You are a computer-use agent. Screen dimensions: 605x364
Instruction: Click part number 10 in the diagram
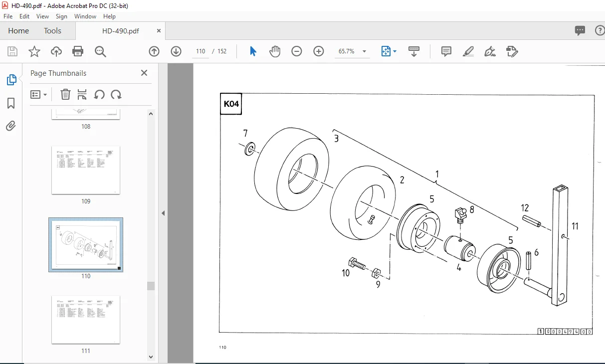click(x=346, y=273)
